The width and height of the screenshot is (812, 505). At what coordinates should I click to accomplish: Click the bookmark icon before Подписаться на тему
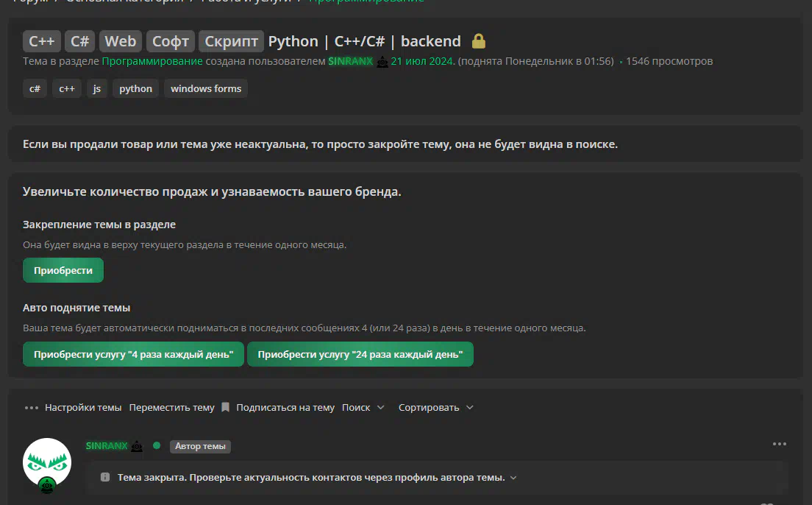pyautogui.click(x=225, y=407)
